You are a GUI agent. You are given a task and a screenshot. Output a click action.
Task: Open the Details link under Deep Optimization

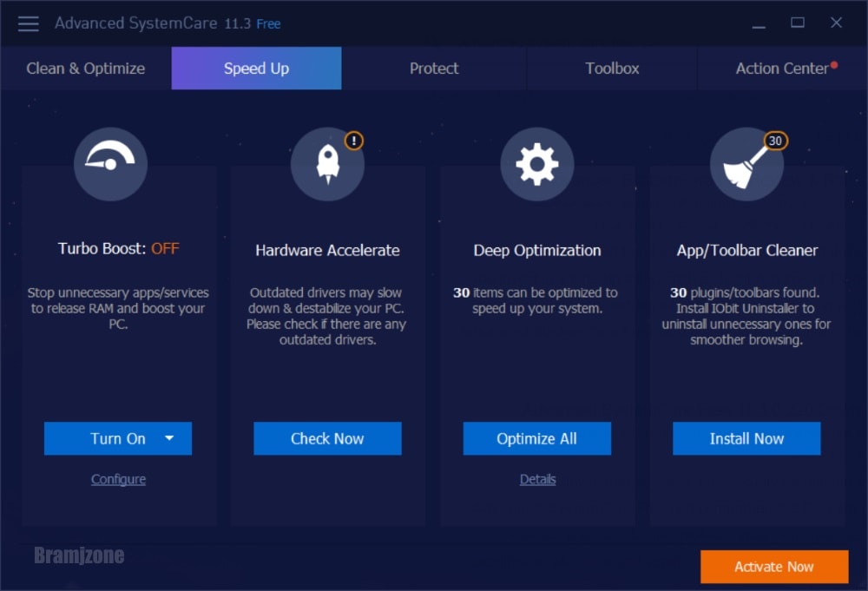point(537,479)
